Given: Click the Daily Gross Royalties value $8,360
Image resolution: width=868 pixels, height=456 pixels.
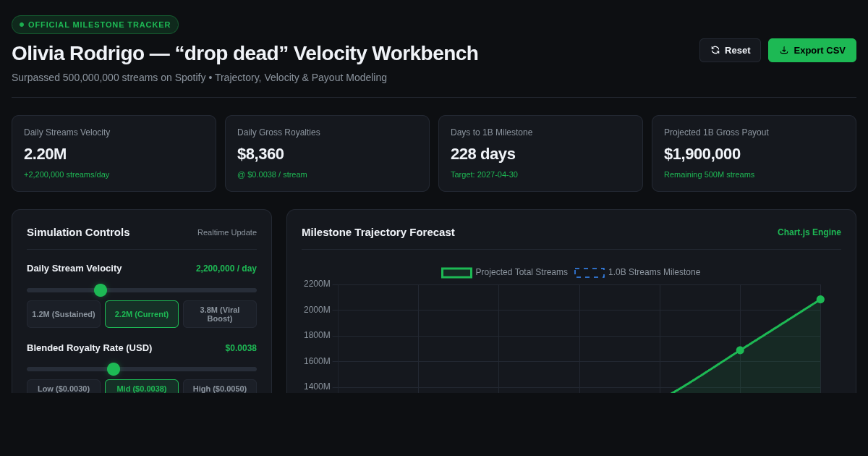Looking at the screenshot, I should tap(260, 154).
